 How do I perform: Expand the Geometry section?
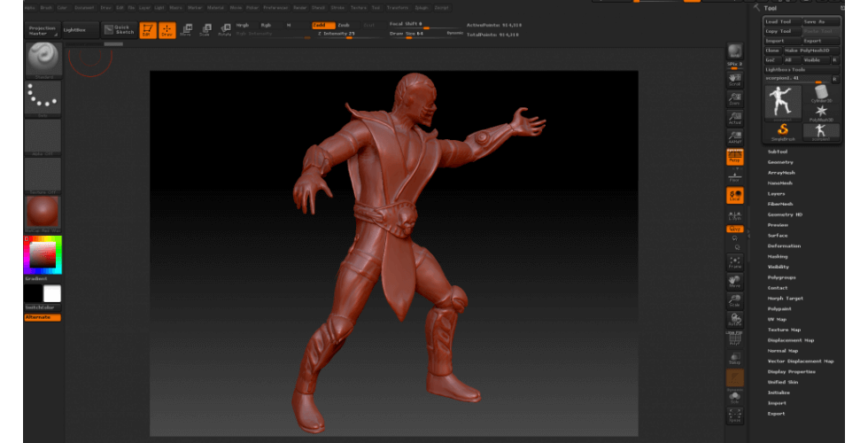click(780, 162)
